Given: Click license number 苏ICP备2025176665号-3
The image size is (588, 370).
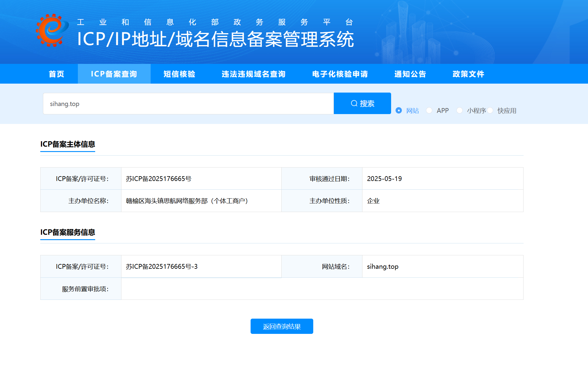Looking at the screenshot, I should (x=162, y=266).
